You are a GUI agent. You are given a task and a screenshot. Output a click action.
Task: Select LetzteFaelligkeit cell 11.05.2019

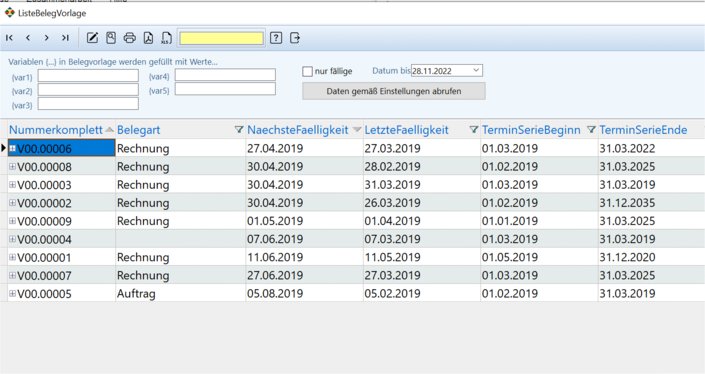tap(422, 257)
